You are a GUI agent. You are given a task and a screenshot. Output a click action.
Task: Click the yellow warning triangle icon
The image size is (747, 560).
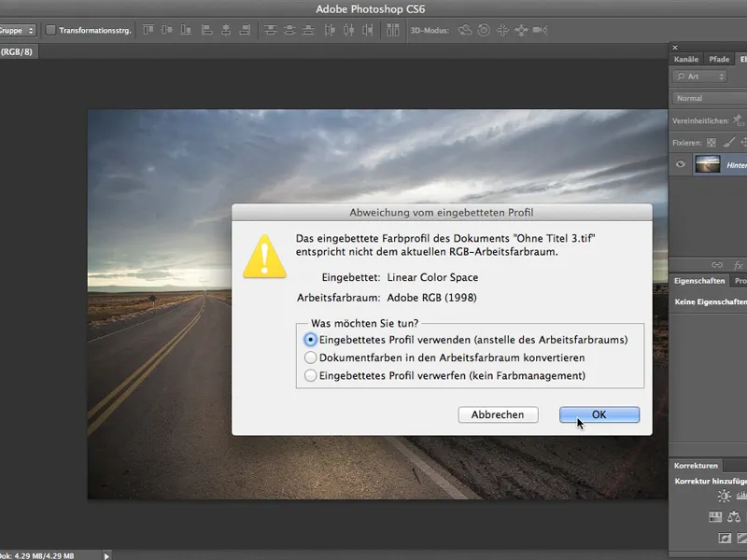(264, 257)
